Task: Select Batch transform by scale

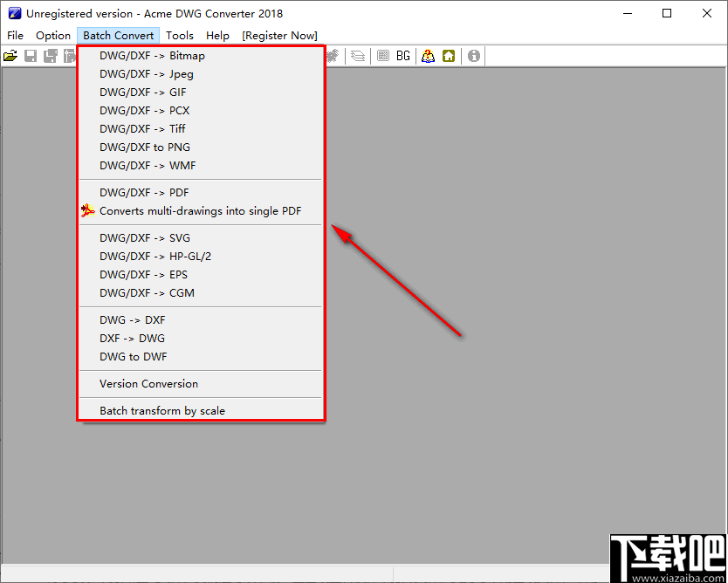Action: pos(161,410)
